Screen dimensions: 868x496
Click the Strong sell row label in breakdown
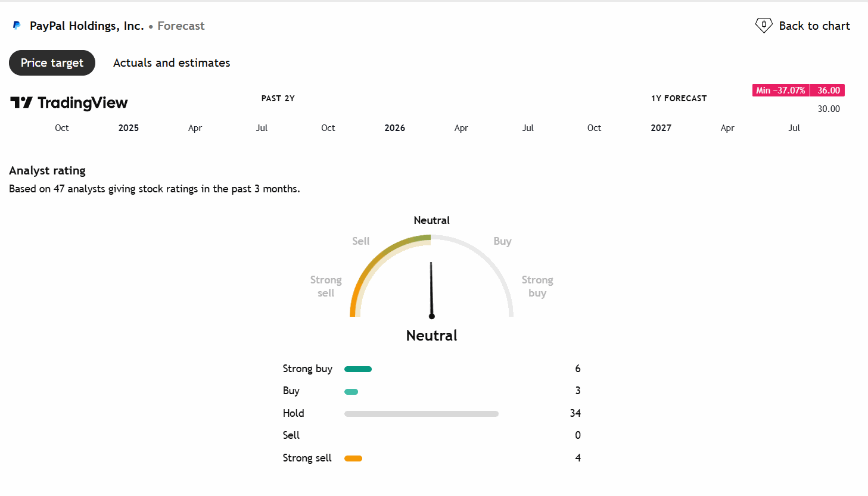[307, 458]
